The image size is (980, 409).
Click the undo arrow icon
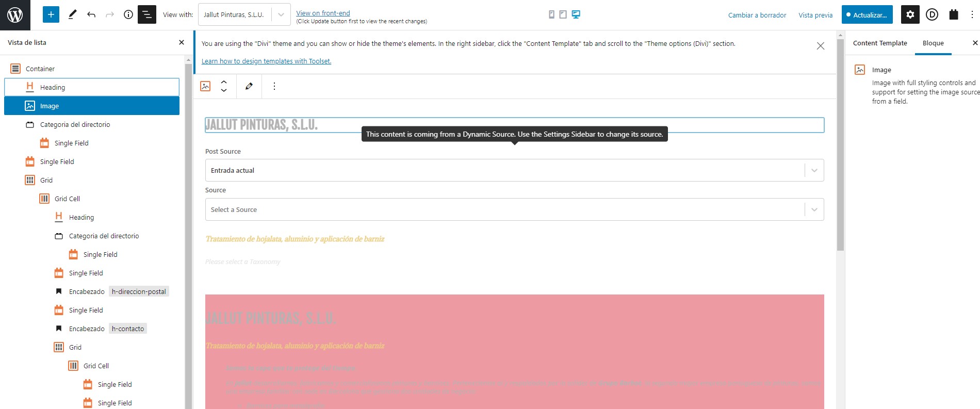pos(91,15)
